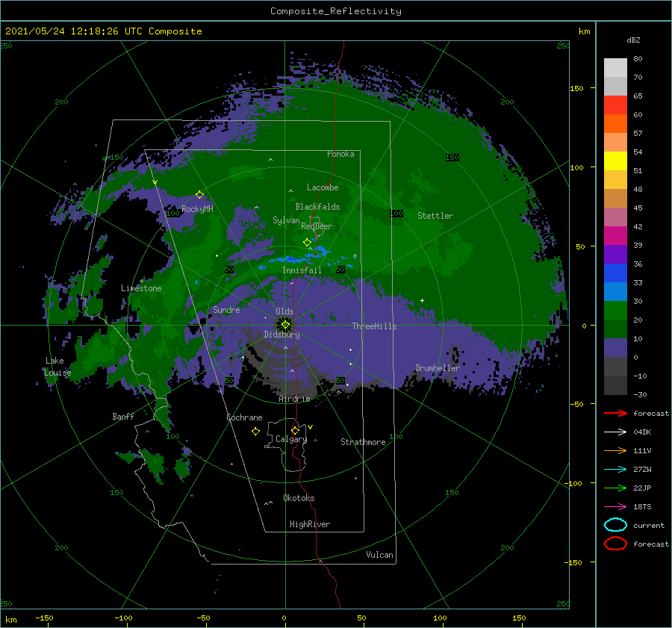Click the cyan current ellipse icon
The height and width of the screenshot is (628, 672).
pyautogui.click(x=615, y=525)
